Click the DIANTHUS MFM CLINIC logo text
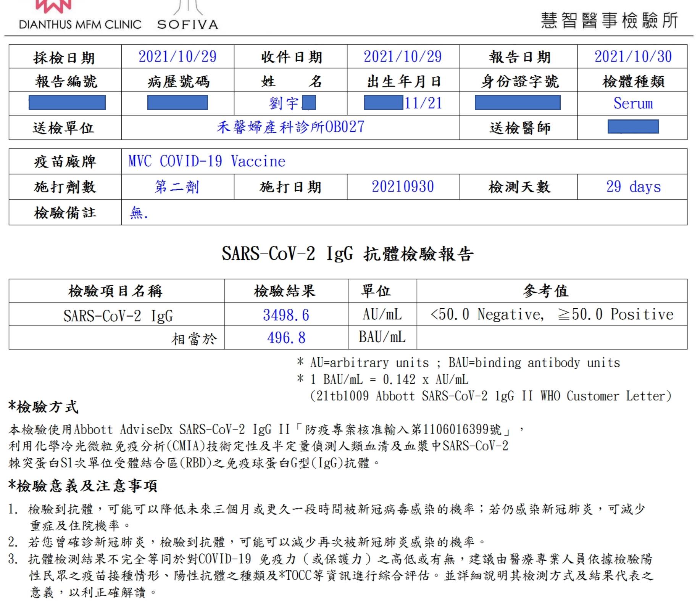Screen dimensions: 700x601 point(80,24)
